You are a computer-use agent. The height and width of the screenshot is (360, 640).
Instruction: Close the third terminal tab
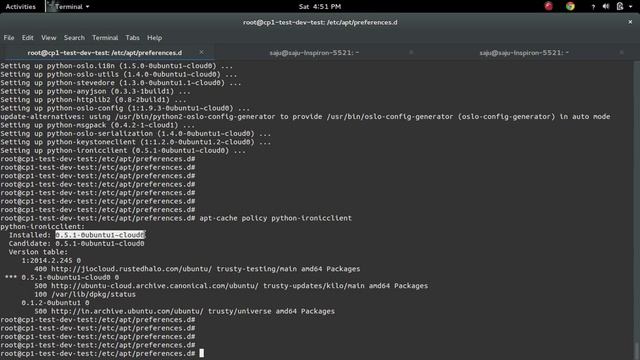pyautogui.click(x=621, y=52)
